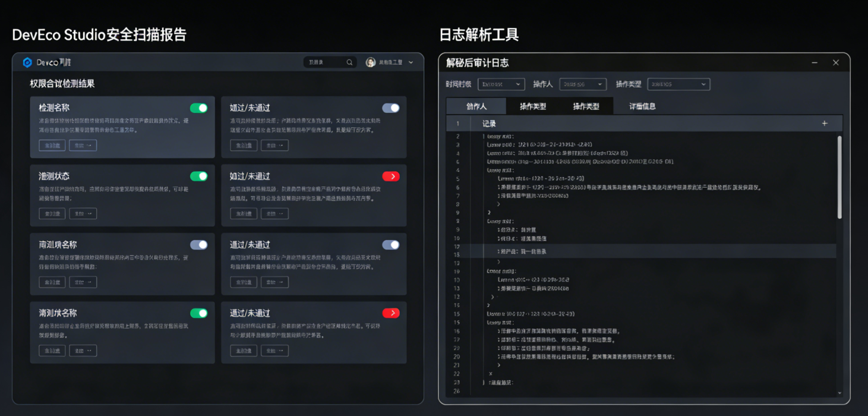The image size is (868, 416).
Task: Click the DevEco hexagon logo icon
Action: click(x=27, y=62)
